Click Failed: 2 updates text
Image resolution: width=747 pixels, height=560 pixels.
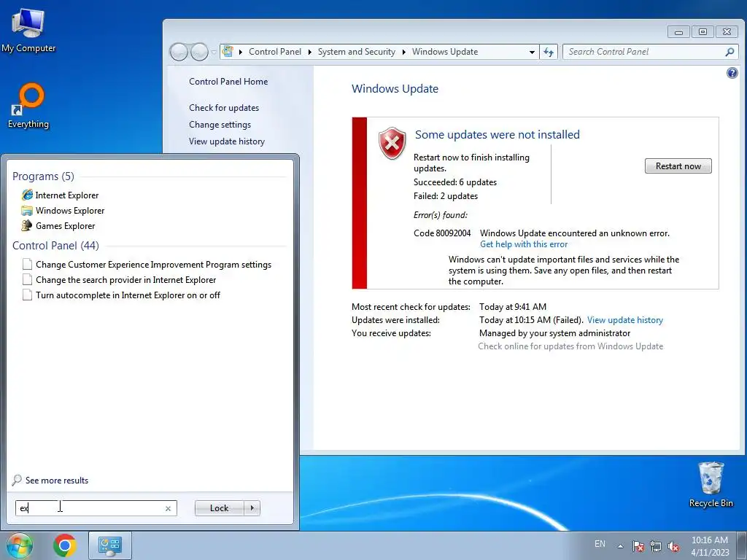(446, 195)
